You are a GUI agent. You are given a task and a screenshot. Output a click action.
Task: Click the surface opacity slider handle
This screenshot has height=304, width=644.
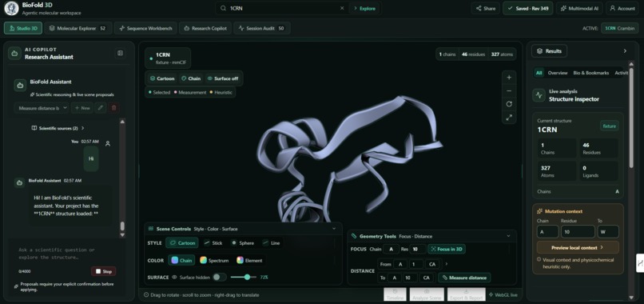pyautogui.click(x=247, y=278)
